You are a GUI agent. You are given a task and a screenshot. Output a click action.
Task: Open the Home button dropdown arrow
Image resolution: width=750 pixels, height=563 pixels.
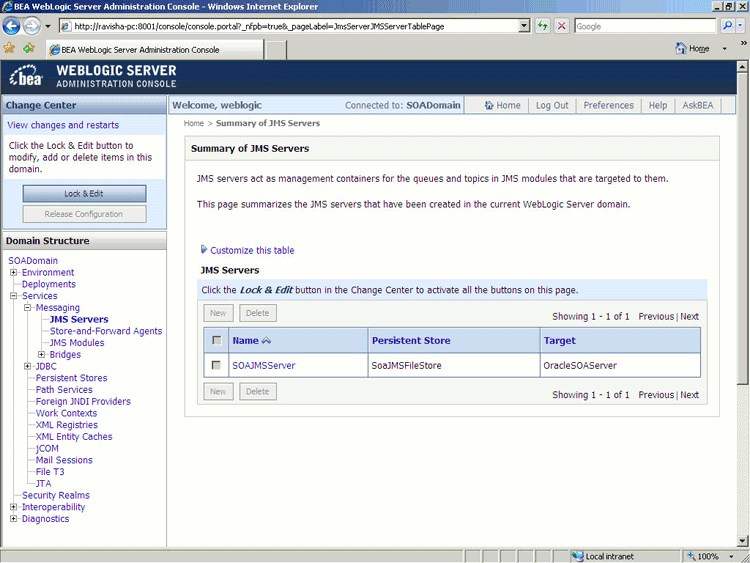point(724,49)
